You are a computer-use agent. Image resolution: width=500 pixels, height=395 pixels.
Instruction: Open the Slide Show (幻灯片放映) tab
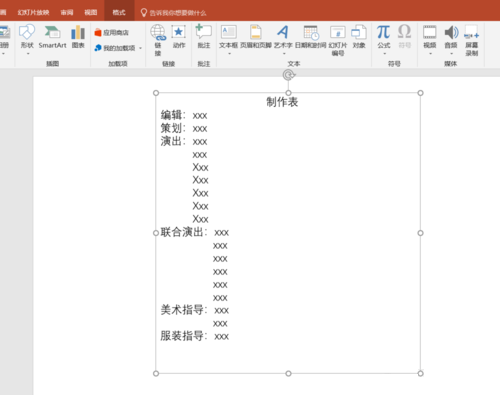(33, 12)
